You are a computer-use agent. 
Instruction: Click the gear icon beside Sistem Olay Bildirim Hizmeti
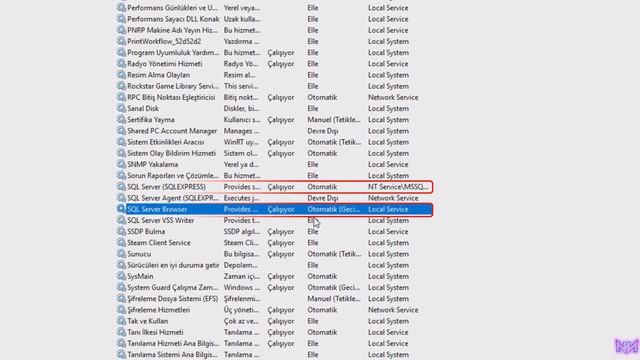(121, 153)
